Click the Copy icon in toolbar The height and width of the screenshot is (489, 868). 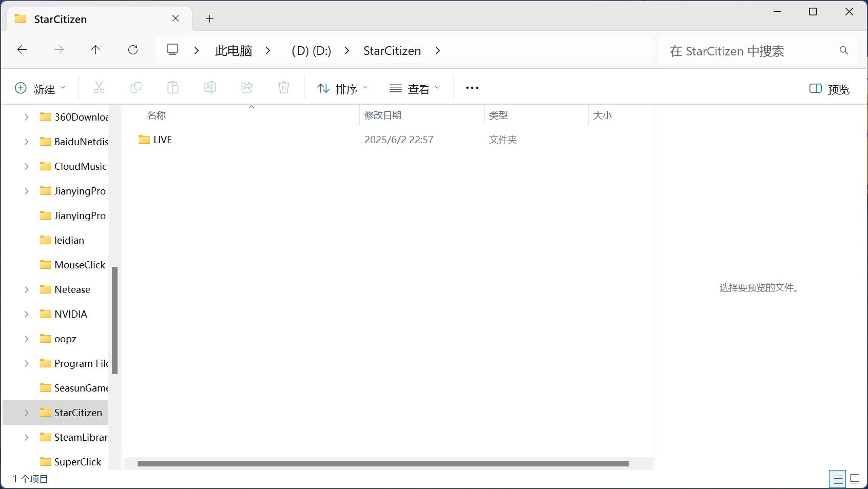point(136,88)
